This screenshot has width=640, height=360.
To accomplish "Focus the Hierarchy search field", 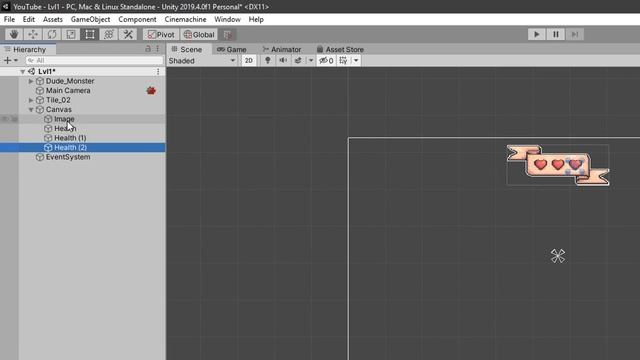I will click(94, 60).
